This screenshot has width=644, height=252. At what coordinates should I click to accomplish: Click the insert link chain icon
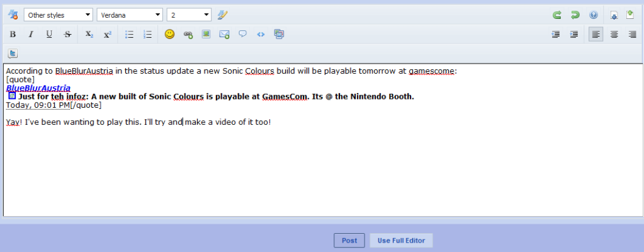[188, 35]
